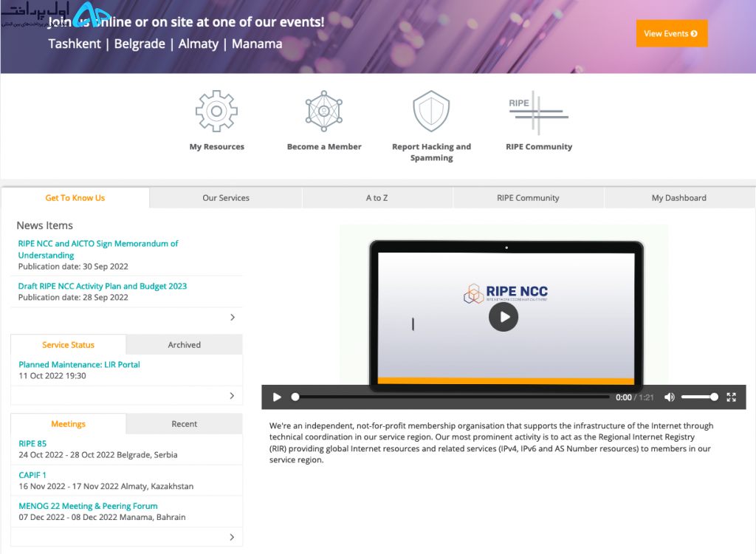Open the CAPIF 1 meeting link
This screenshot has width=756, height=554.
point(32,475)
